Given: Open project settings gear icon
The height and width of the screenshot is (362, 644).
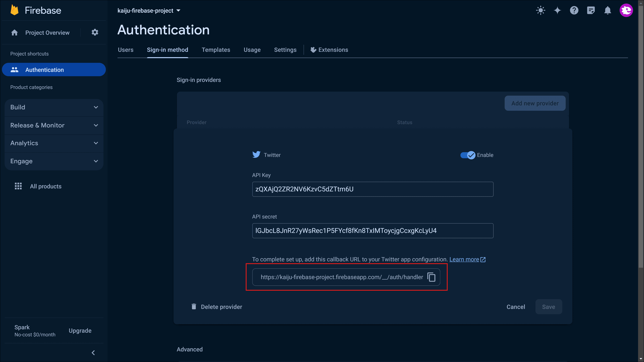Looking at the screenshot, I should pos(95,32).
